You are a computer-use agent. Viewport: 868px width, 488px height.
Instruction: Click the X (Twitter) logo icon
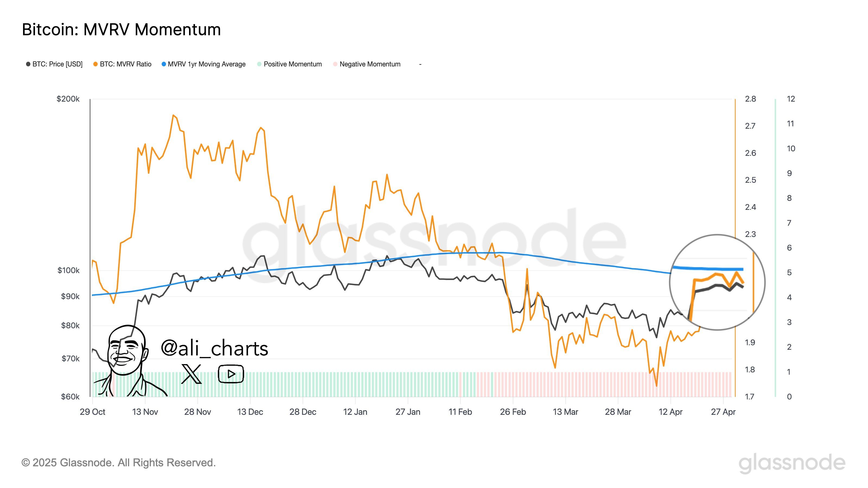(192, 374)
